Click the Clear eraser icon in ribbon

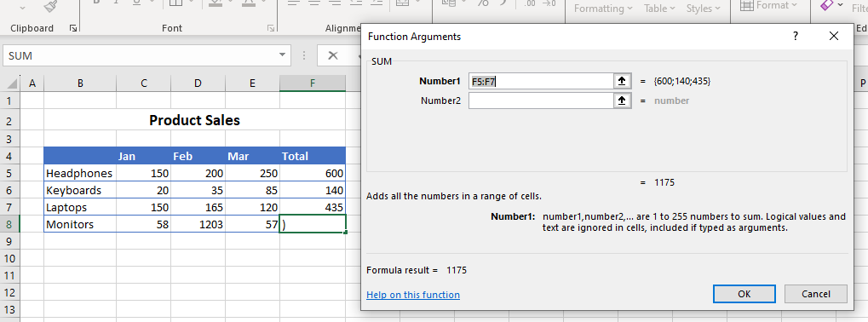coord(826,5)
